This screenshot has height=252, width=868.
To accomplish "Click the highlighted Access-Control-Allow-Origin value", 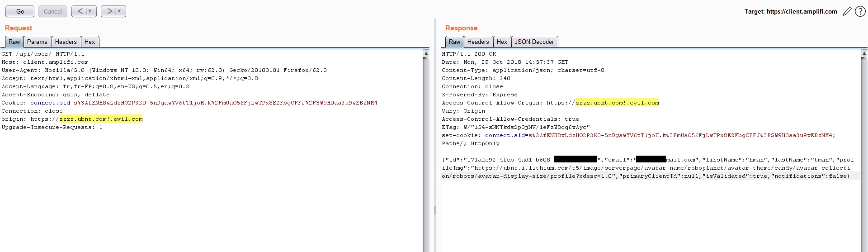I will click(x=618, y=103).
